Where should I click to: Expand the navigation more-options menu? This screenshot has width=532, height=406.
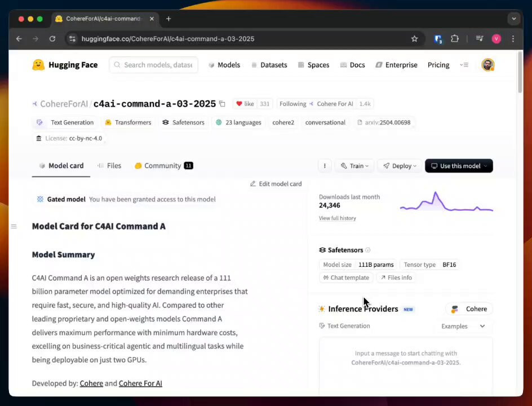(464, 65)
